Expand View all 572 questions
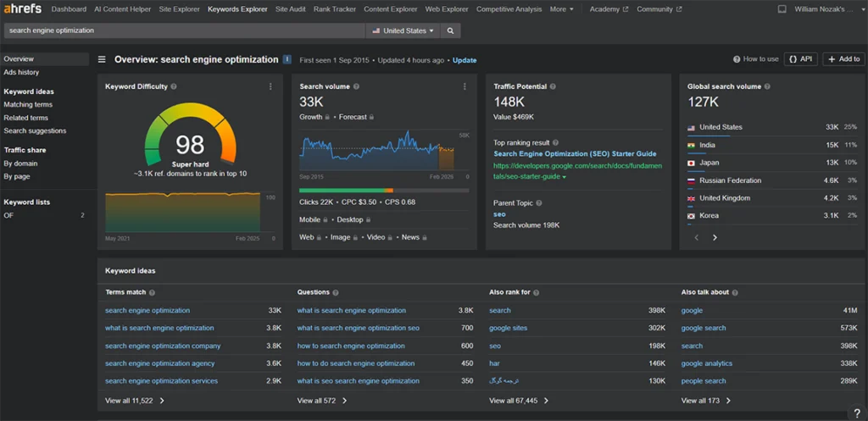 tap(322, 401)
